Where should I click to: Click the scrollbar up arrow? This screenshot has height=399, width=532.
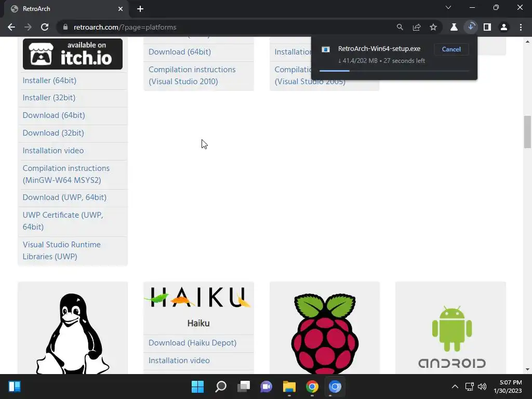[x=527, y=42]
